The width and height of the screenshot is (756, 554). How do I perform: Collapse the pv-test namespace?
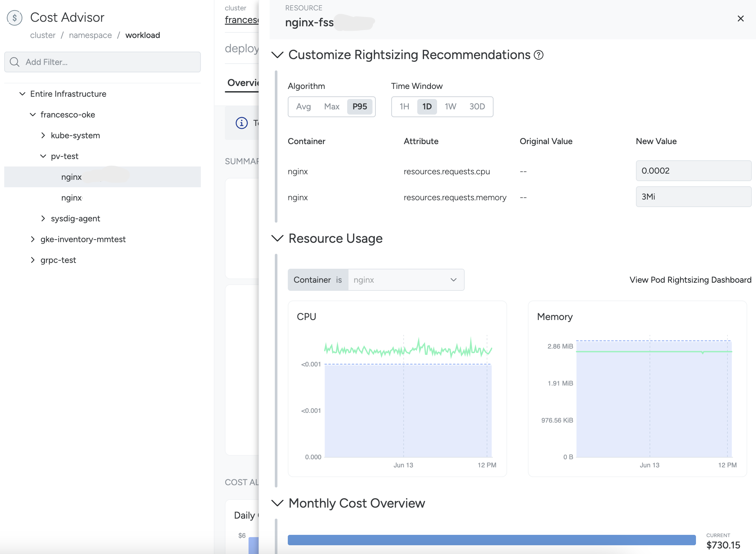pos(43,156)
